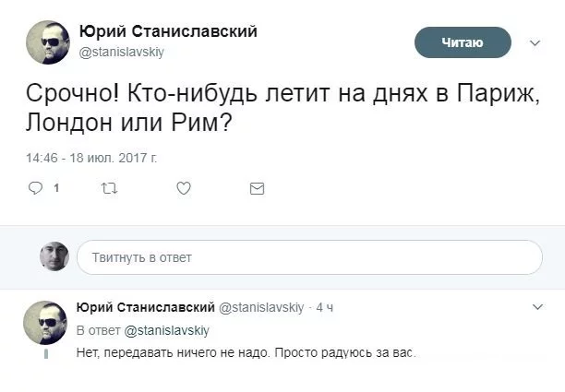Unfollow using the Читаю button
This screenshot has height=392, width=565.
pos(463,42)
